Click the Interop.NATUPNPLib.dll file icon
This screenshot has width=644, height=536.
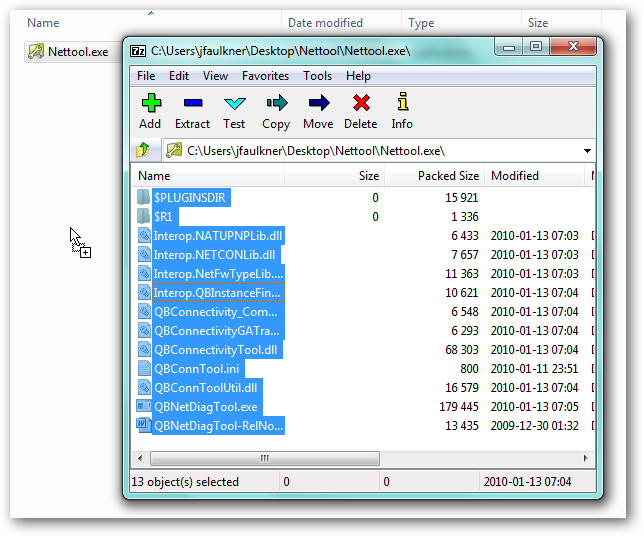pos(144,235)
